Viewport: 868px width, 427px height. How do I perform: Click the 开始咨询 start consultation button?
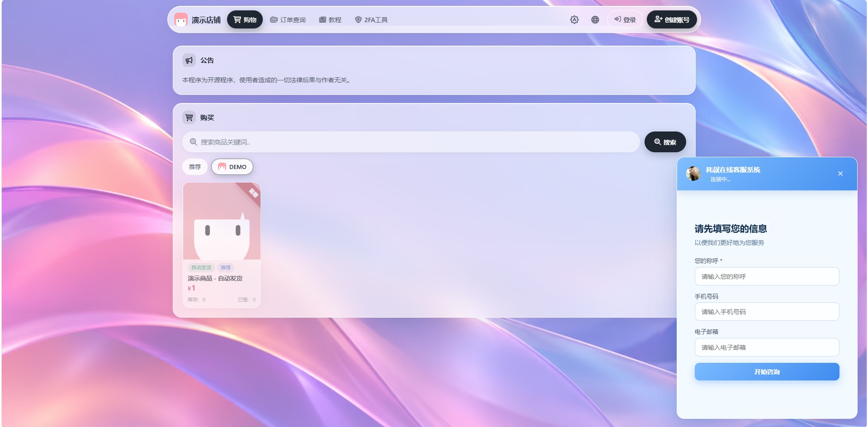point(767,372)
